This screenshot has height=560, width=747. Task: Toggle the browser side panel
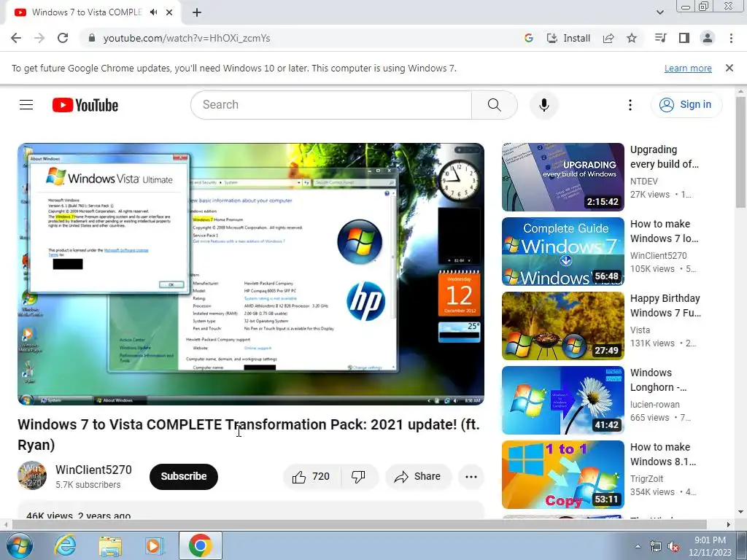click(x=684, y=38)
